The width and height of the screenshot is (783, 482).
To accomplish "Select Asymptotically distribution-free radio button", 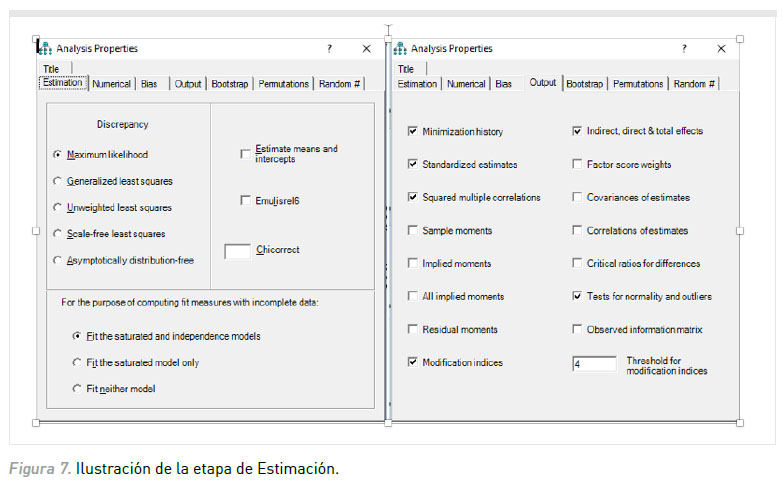I will (57, 260).
